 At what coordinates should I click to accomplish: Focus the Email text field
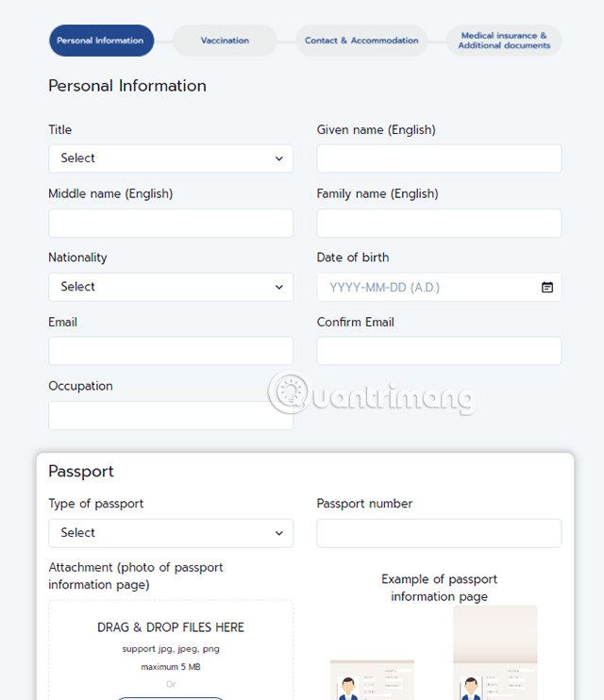pyautogui.click(x=171, y=351)
